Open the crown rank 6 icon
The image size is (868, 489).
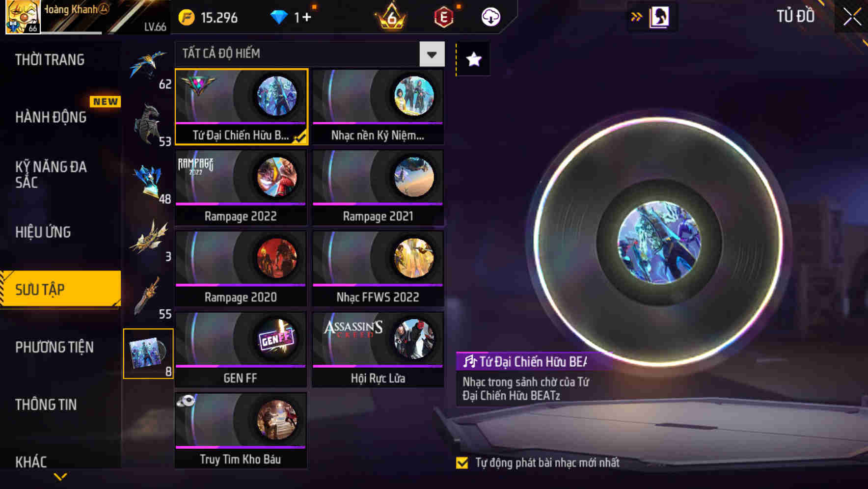tap(391, 17)
